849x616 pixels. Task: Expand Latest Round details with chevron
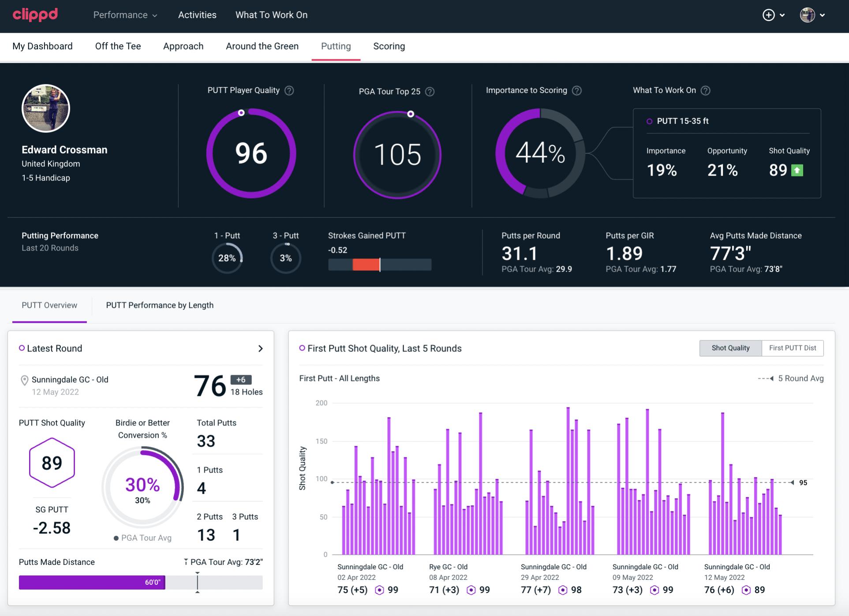pyautogui.click(x=260, y=348)
